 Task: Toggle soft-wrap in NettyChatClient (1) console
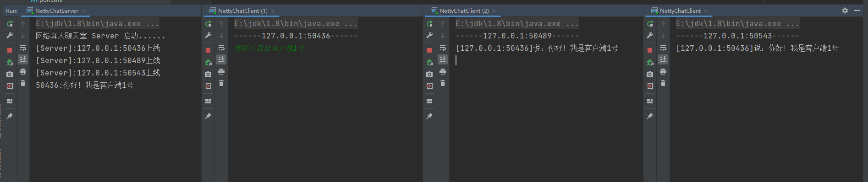(x=221, y=48)
